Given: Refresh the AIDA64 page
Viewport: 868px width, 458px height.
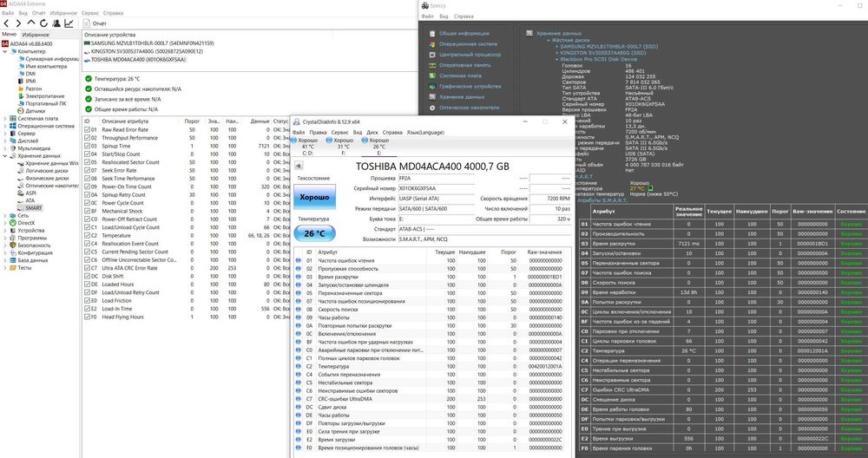Looking at the screenshot, I should coord(43,23).
